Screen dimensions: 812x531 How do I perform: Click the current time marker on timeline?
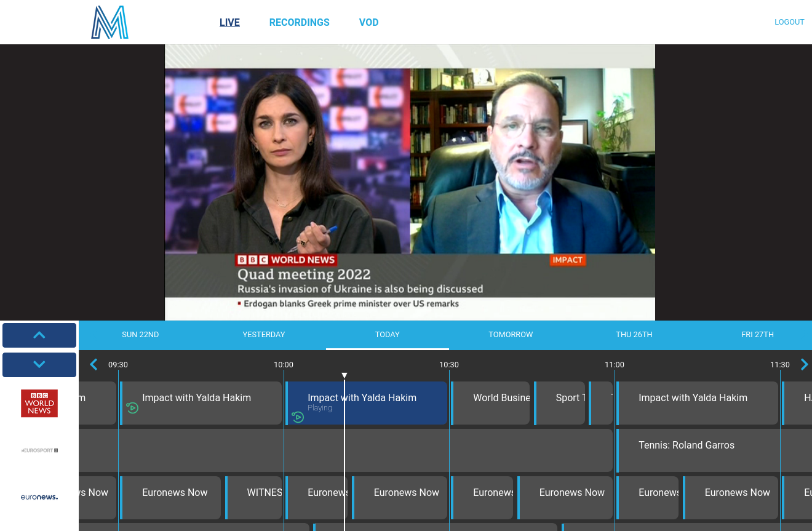(344, 375)
